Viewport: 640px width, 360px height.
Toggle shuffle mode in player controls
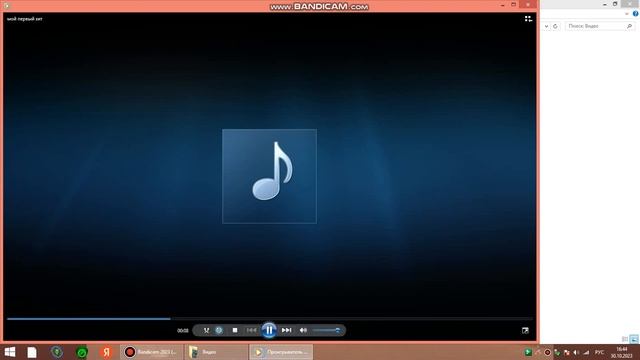[x=206, y=330]
